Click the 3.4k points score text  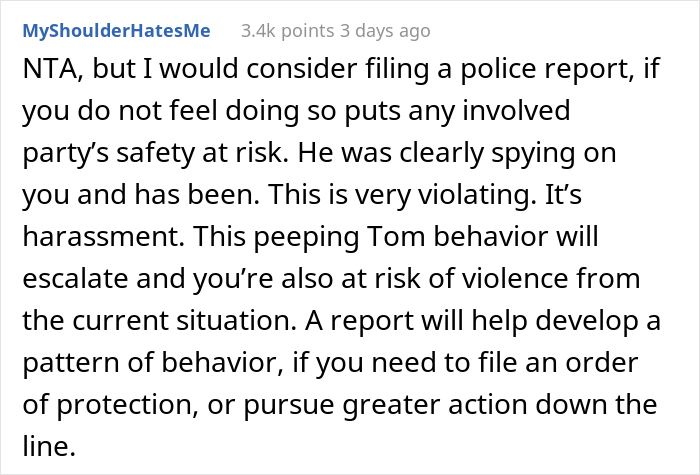point(288,31)
